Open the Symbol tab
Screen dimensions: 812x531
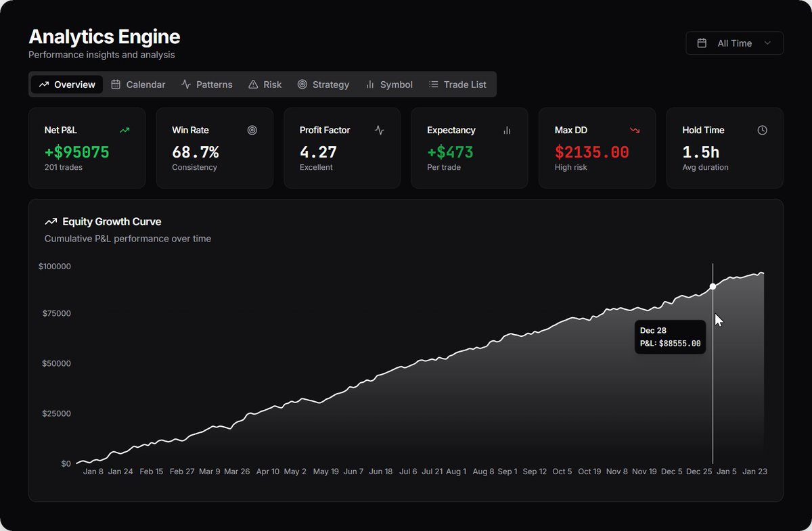pyautogui.click(x=388, y=85)
